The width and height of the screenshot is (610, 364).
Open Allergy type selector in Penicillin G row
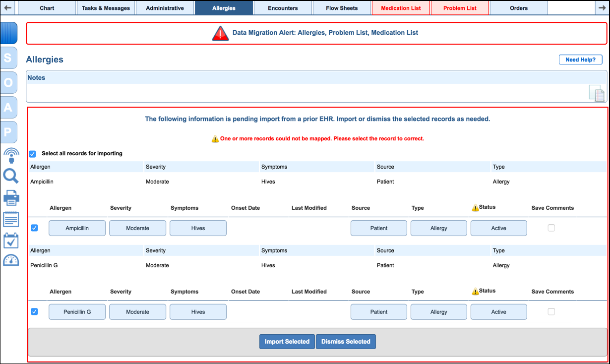pyautogui.click(x=439, y=312)
